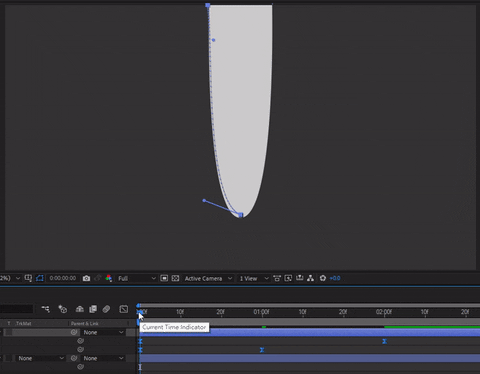Select the mask vertex at the shape's top-left

click(x=208, y=5)
